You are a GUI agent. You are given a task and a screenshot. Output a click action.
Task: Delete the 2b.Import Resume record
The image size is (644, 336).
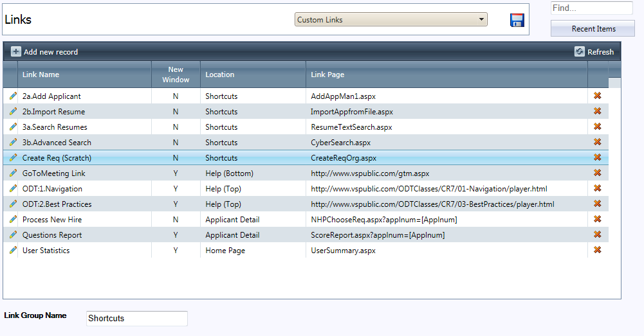(597, 111)
